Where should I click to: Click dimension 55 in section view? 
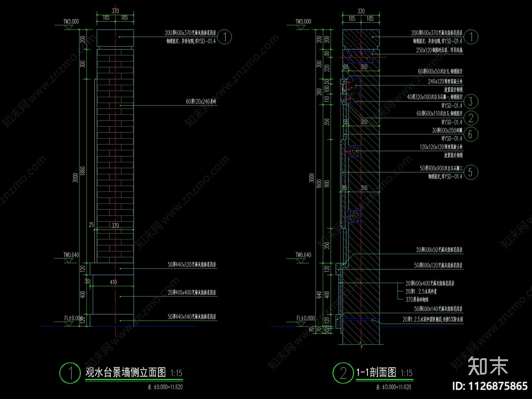tap(346, 122)
